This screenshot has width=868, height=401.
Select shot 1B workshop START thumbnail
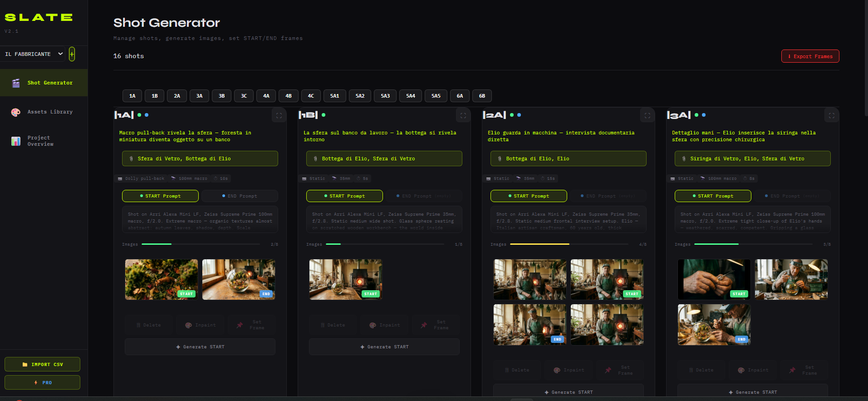346,279
